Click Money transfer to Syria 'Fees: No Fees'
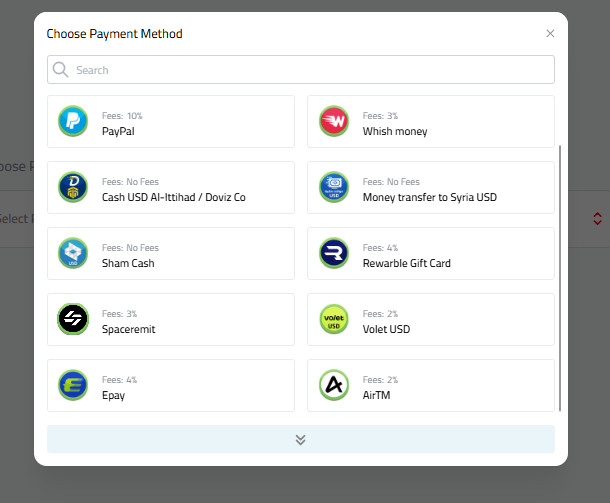Image resolution: width=610 pixels, height=503 pixels. point(391,182)
